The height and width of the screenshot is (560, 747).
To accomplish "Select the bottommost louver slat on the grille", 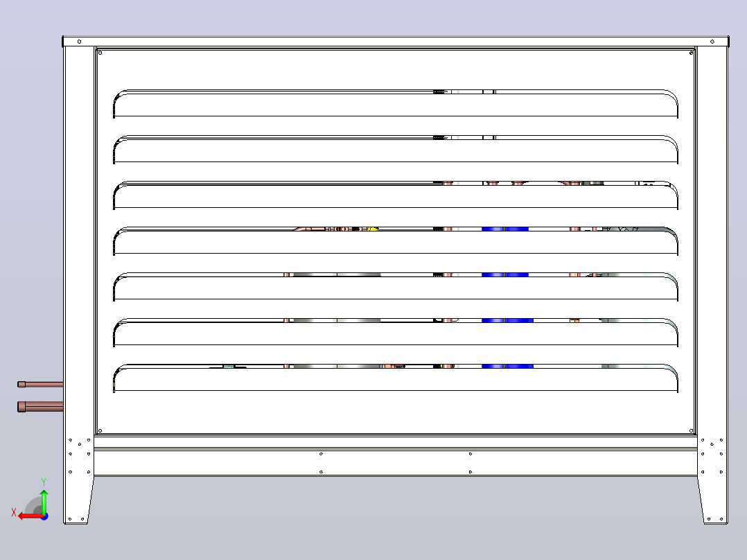I will click(x=396, y=378).
